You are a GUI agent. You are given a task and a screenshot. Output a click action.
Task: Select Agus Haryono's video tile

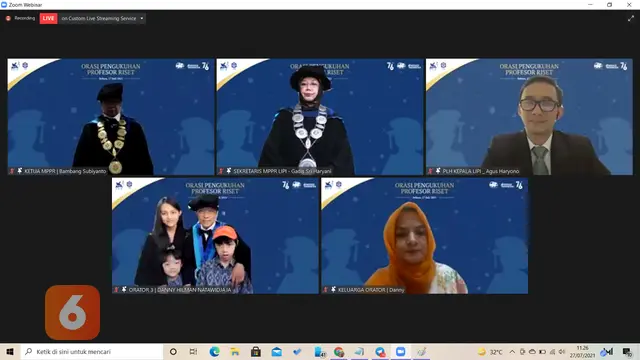(x=529, y=117)
